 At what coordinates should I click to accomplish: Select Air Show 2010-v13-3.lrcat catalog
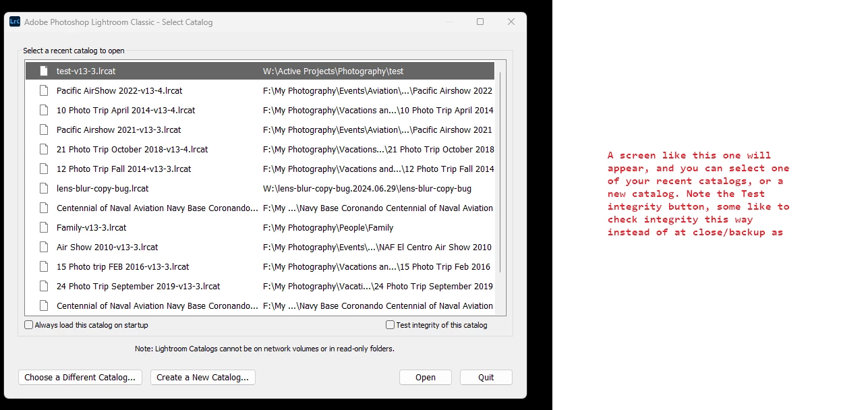260,247
